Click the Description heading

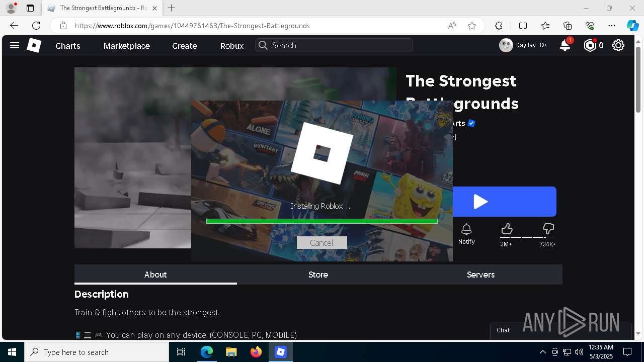coord(102,294)
